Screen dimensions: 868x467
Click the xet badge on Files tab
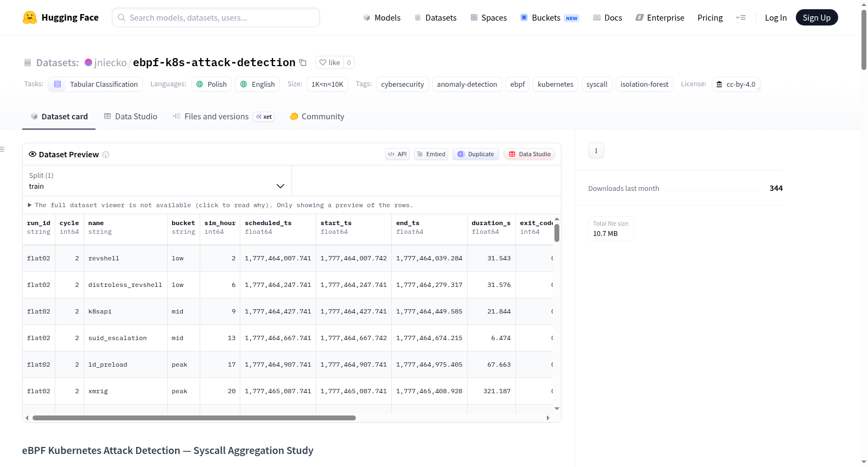pyautogui.click(x=264, y=117)
